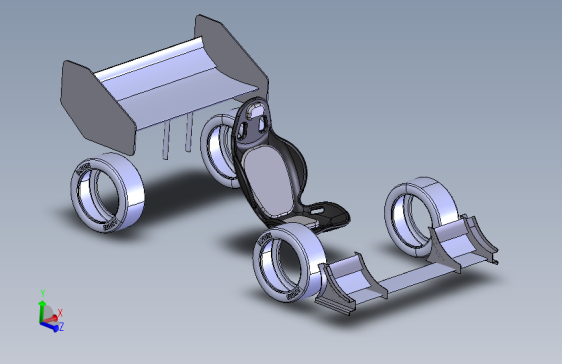Select the rear wing support strut nearer the seat
This screenshot has height=364, width=562.
pos(189,133)
